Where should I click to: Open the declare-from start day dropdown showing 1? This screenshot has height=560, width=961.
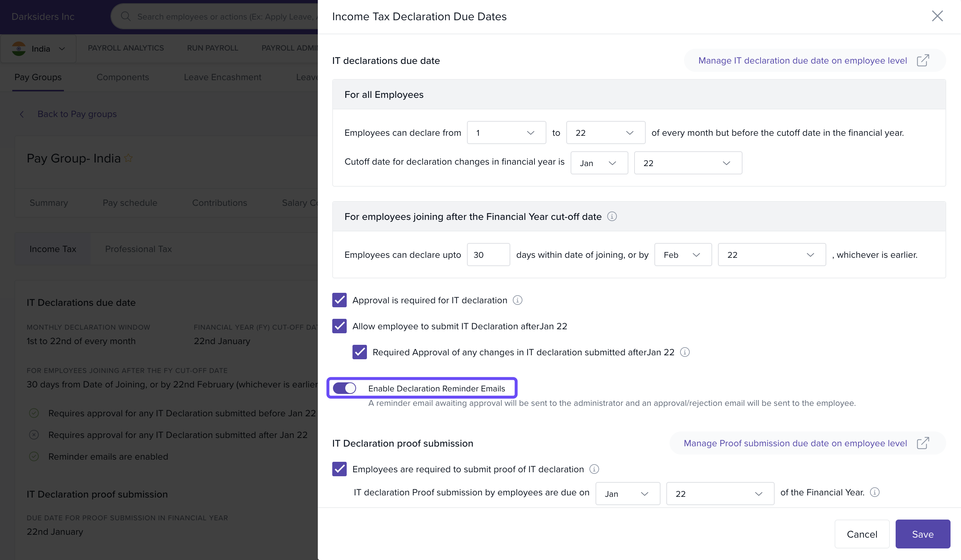point(506,133)
